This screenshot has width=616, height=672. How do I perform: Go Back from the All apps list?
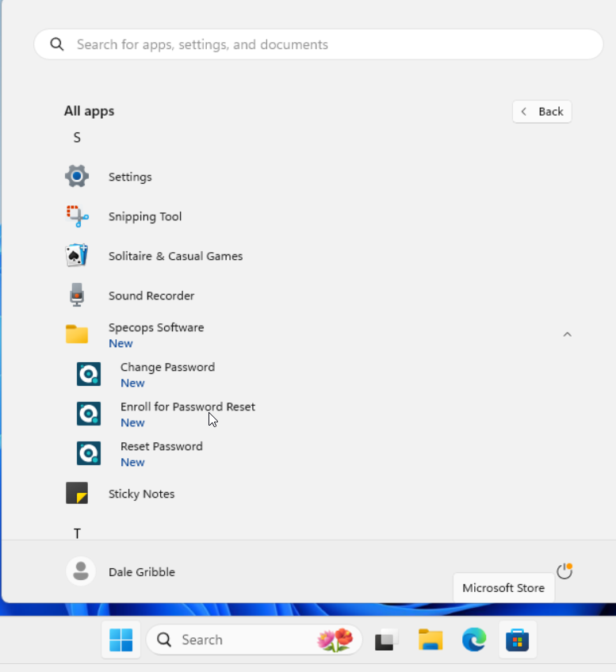click(541, 112)
